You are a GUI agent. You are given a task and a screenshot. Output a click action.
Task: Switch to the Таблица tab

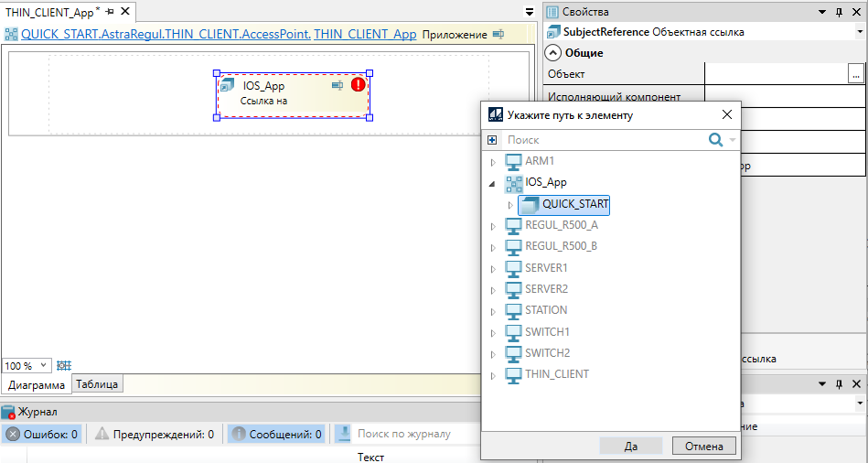[x=97, y=384]
